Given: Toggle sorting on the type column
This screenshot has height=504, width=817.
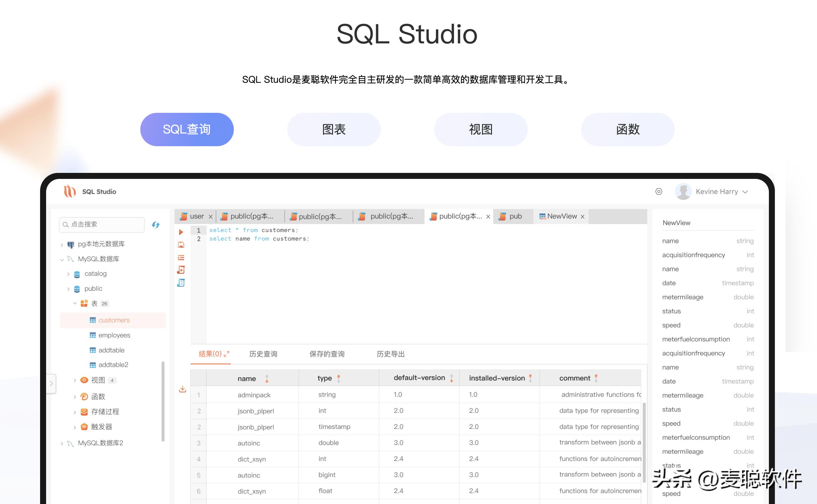Looking at the screenshot, I should (x=338, y=378).
